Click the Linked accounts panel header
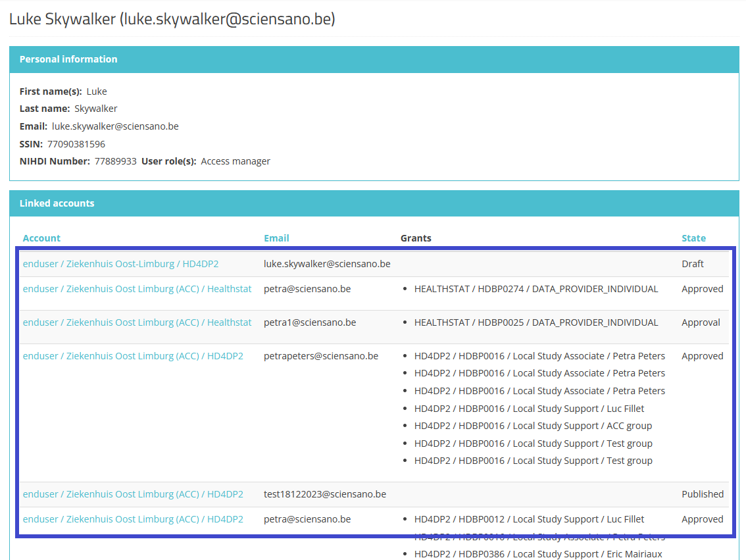 point(57,203)
